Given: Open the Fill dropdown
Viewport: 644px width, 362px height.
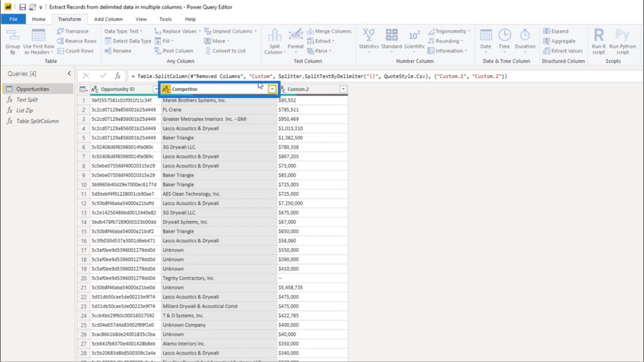Looking at the screenshot, I should tap(164, 41).
